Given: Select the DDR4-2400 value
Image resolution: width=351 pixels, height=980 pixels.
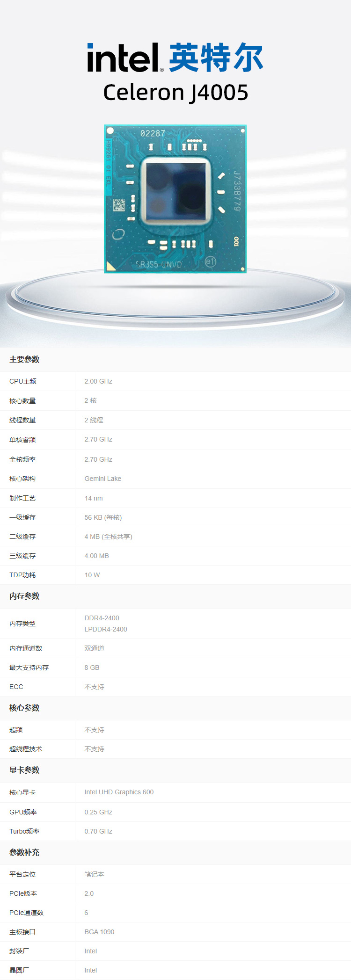Looking at the screenshot, I should point(102,618).
